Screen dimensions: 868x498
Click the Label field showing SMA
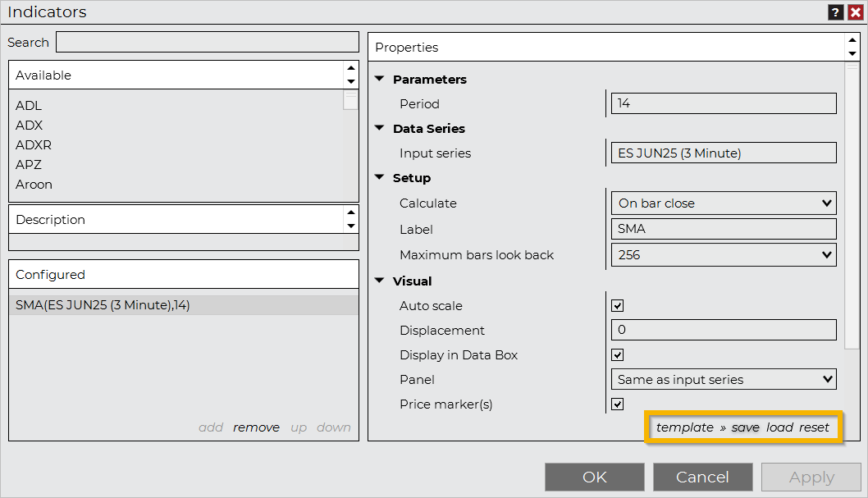click(x=724, y=229)
